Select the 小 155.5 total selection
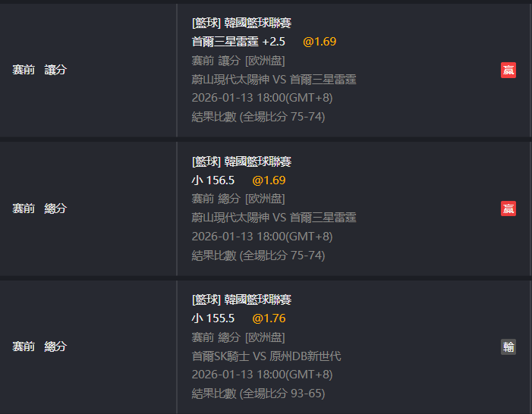Image resolution: width=532 pixels, height=414 pixels. [x=213, y=318]
